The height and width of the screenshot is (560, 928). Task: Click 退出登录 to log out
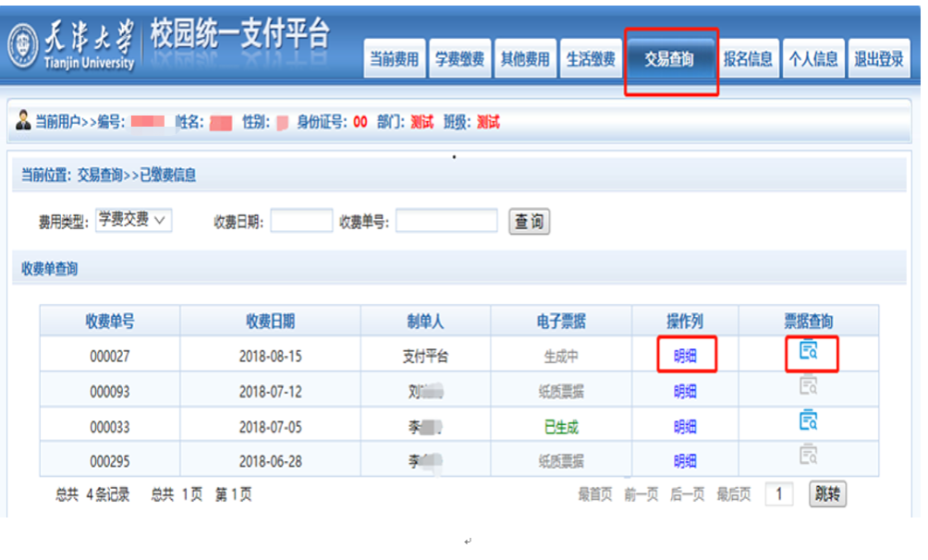(878, 59)
